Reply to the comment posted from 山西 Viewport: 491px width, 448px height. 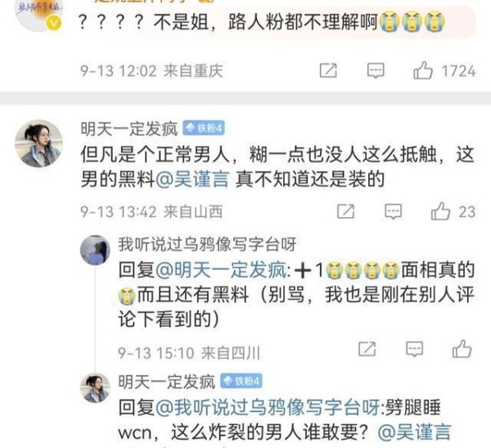[393, 211]
